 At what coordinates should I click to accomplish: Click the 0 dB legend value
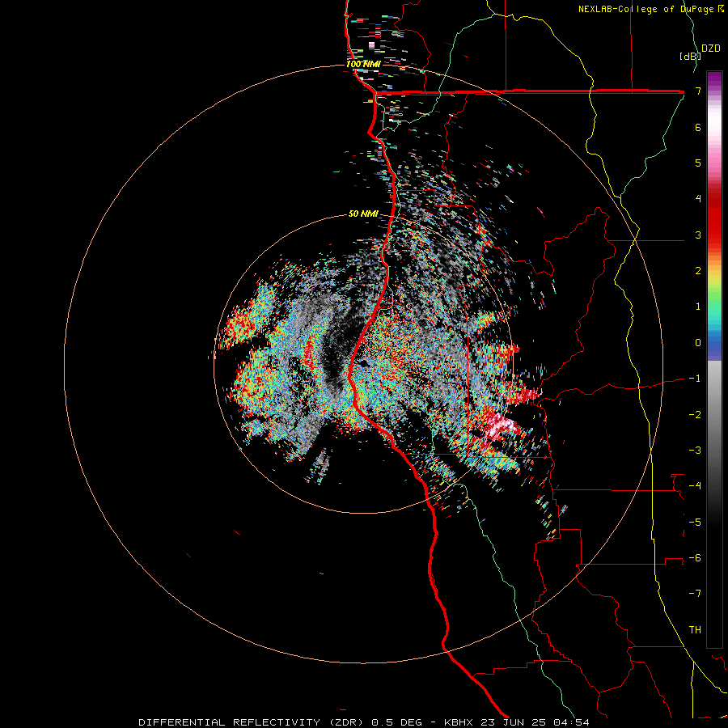[698, 343]
